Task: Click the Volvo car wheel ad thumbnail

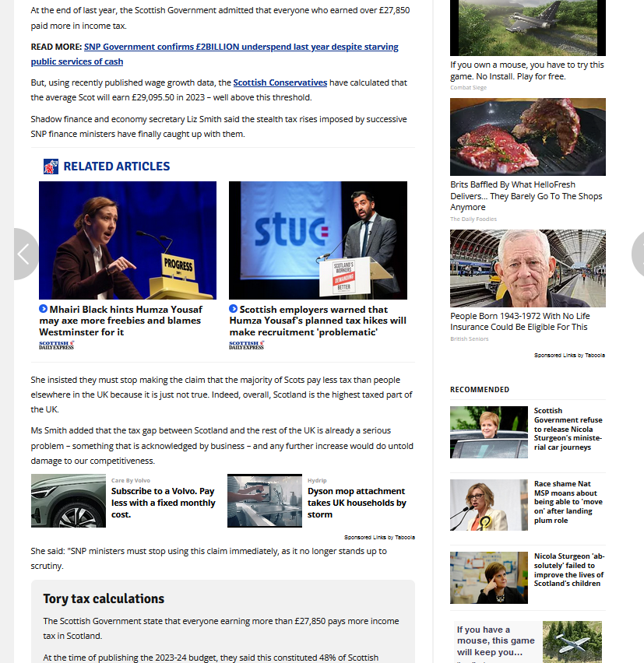Action: pyautogui.click(x=69, y=500)
